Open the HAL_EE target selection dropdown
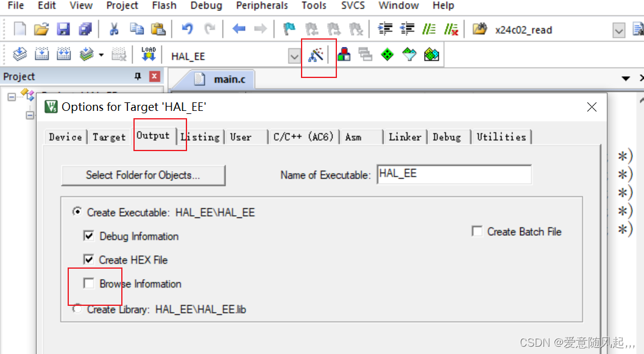The image size is (644, 354). coord(294,55)
